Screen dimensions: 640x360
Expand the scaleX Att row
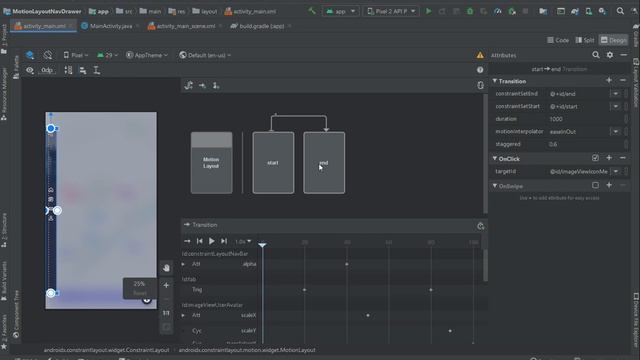click(x=183, y=316)
